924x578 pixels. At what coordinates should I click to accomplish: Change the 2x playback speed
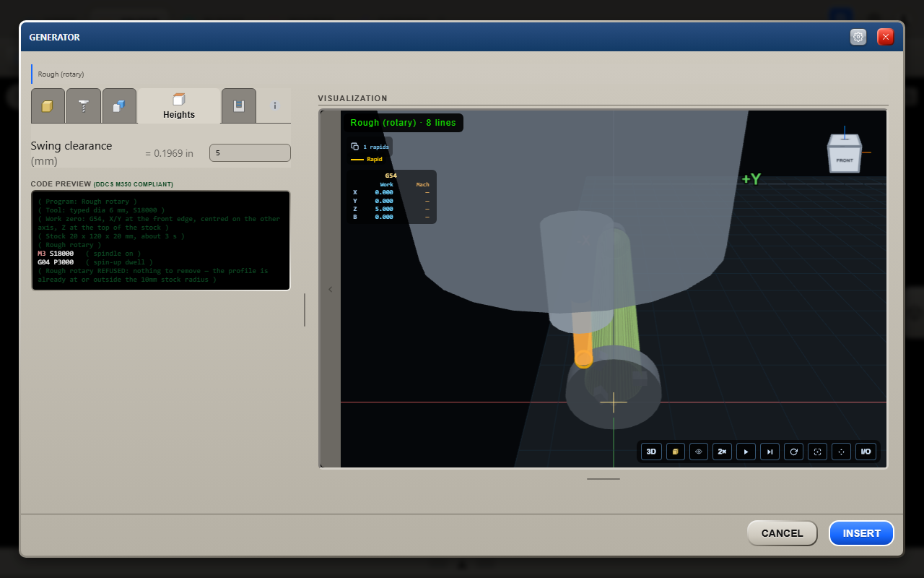[x=723, y=452]
